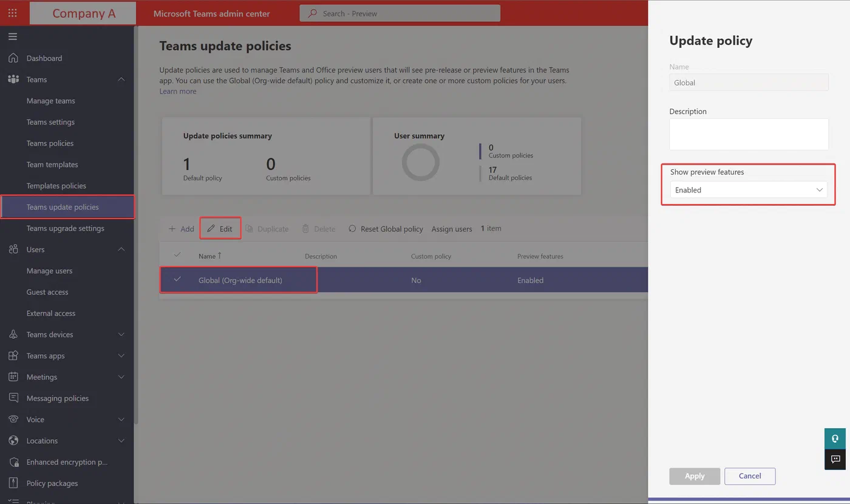This screenshot has height=504, width=850.
Task: Click the Meetings calendar icon
Action: click(13, 377)
